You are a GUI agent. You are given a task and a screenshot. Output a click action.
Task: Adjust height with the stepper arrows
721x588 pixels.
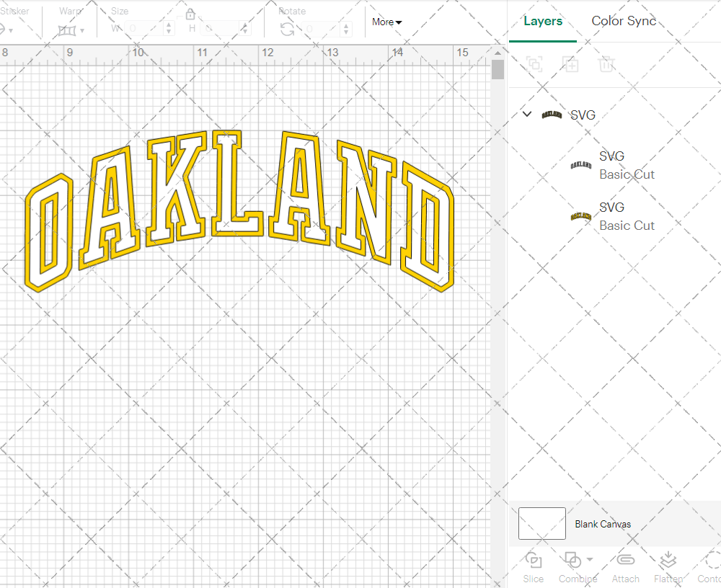click(245, 29)
